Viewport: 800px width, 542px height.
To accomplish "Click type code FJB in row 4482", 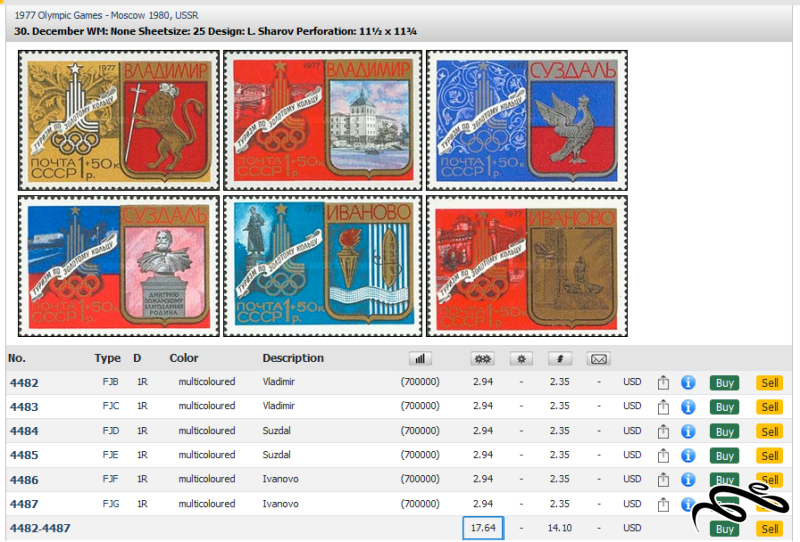I will (110, 382).
